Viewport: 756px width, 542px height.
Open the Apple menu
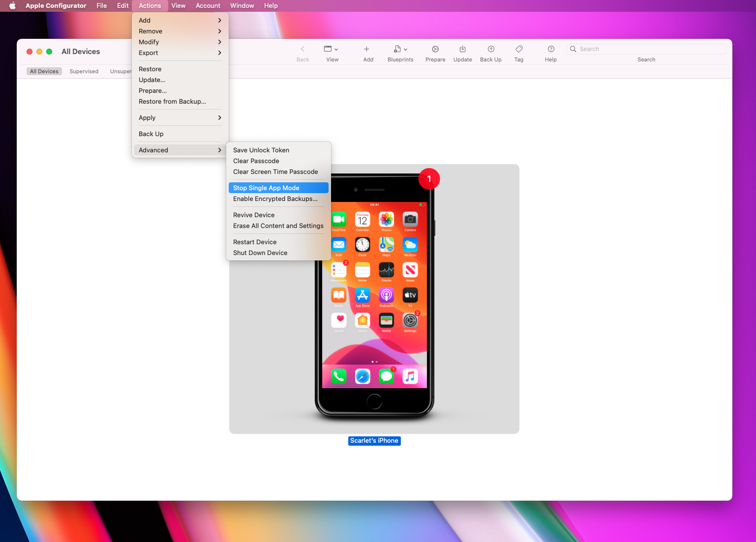coord(11,5)
